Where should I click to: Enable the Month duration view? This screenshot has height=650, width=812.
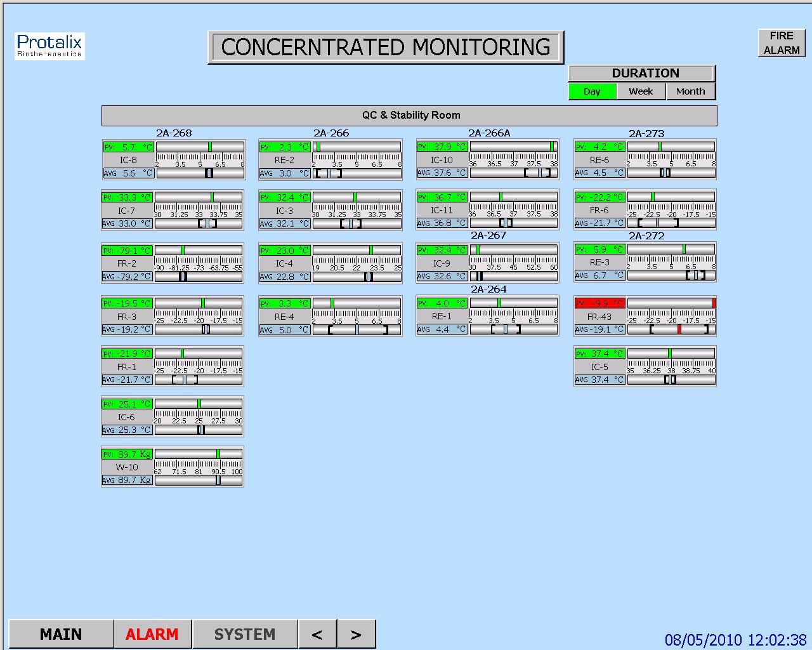click(x=690, y=91)
